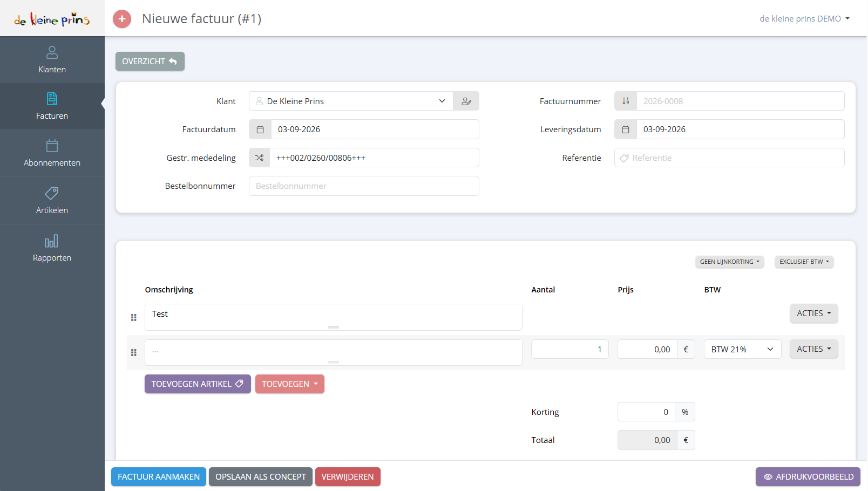The image size is (868, 491).
Task: Open the Geen lijnkorting dropdown
Action: point(729,262)
